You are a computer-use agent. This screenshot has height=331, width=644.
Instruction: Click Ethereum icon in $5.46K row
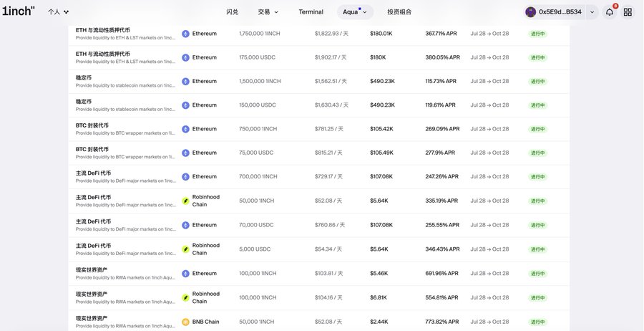coord(185,274)
